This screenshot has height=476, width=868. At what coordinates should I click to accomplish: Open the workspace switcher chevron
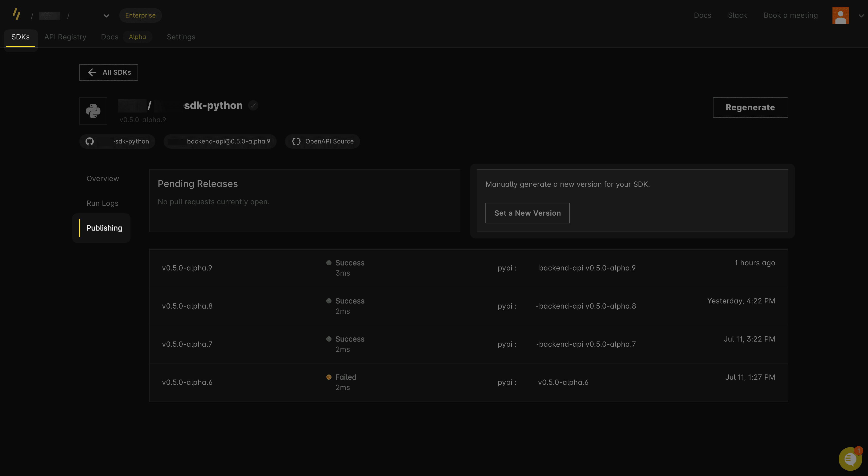click(106, 16)
